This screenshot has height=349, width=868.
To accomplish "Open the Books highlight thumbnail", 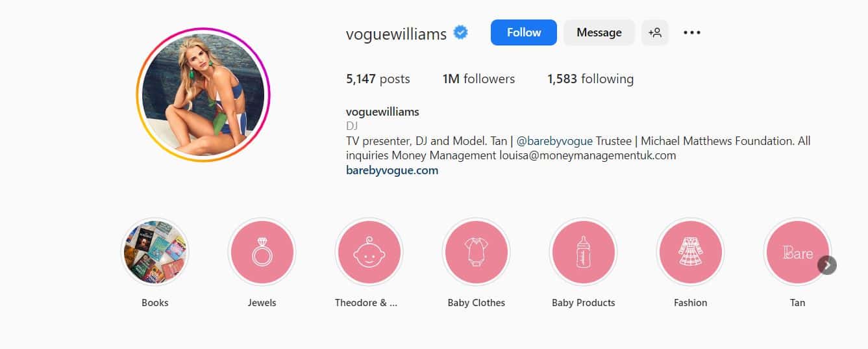I will 155,252.
